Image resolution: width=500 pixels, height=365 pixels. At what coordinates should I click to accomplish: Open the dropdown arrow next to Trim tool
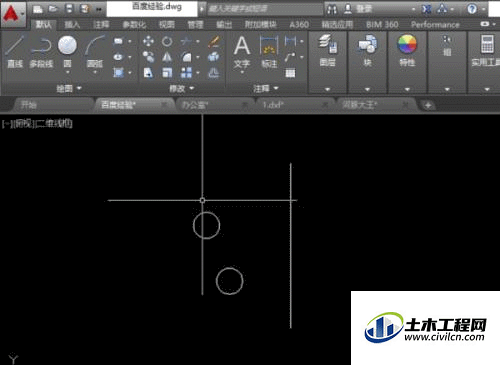(x=198, y=42)
